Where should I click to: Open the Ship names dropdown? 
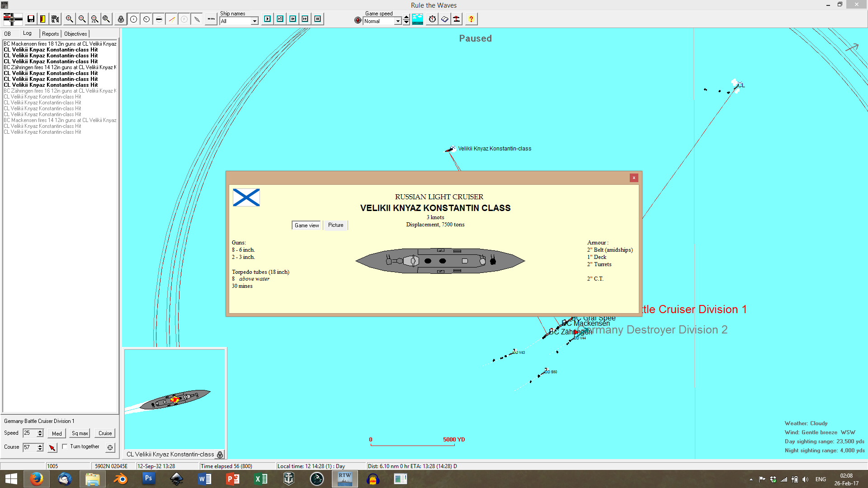point(255,21)
